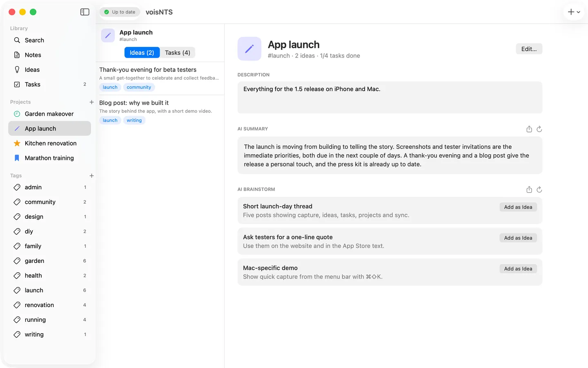Filter by the running tag
Screen dimensions: 588x368
[49, 320]
